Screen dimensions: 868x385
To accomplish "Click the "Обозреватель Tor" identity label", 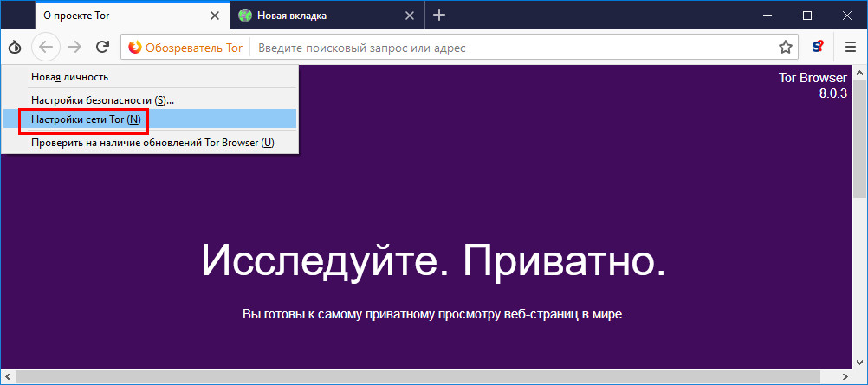I will coord(194,48).
